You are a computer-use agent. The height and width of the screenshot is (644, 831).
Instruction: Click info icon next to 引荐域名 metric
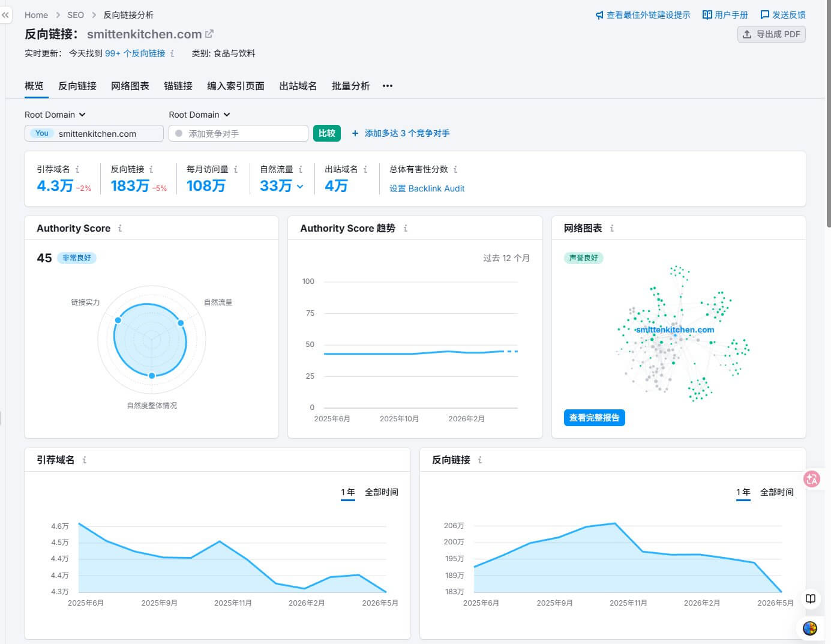[77, 169]
